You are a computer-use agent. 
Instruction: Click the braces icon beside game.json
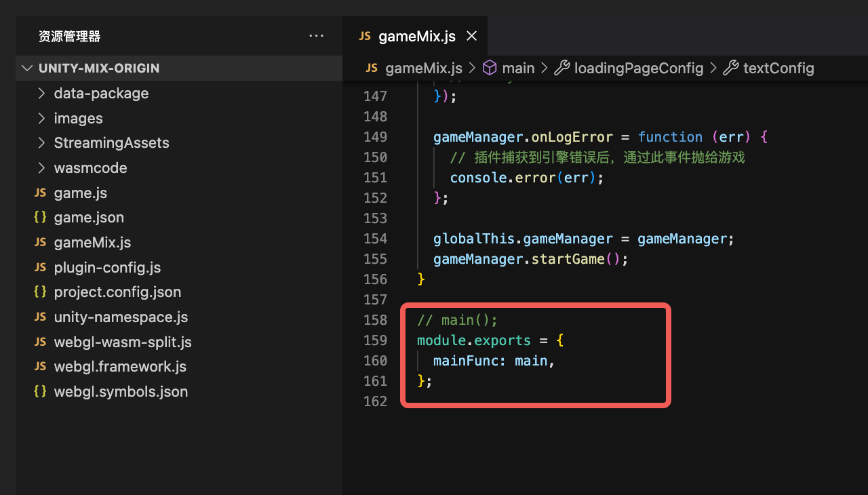click(x=40, y=218)
